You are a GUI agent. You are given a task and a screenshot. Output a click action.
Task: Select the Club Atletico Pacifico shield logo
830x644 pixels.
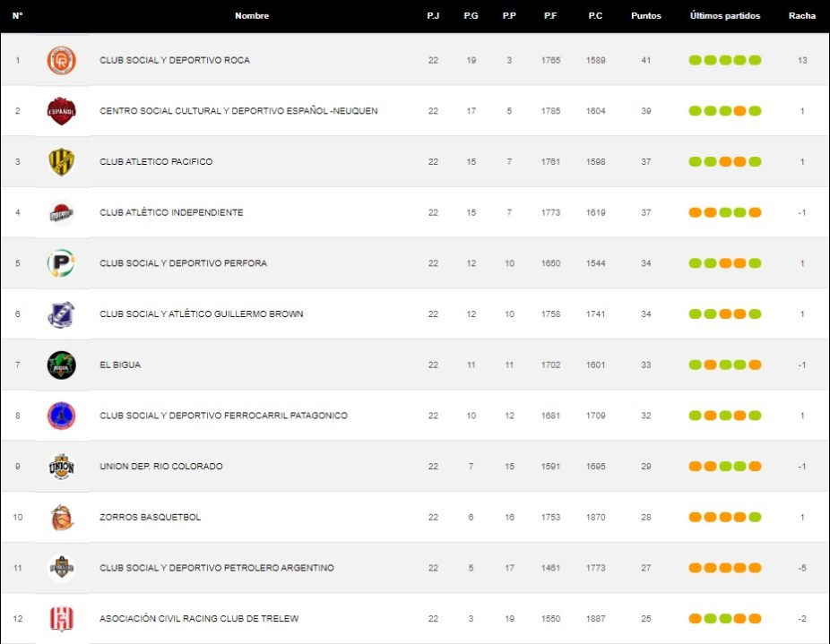coord(61,162)
